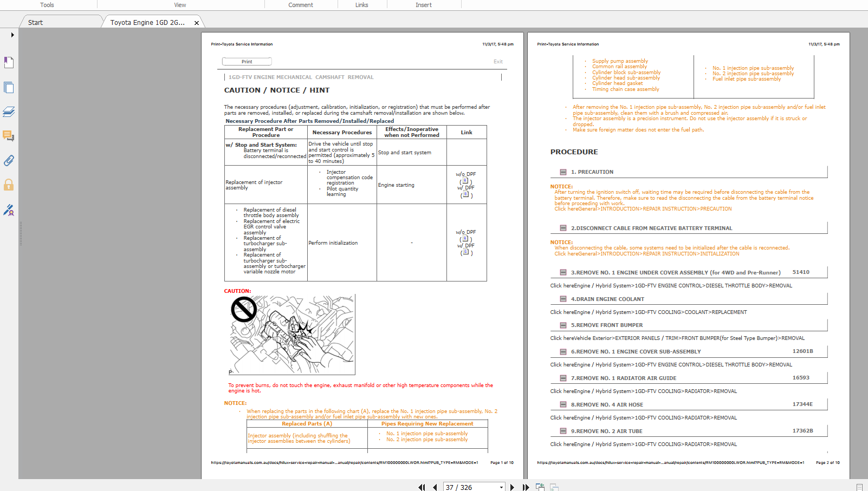This screenshot has width=868, height=491.
Task: Click the Previous View icon
Action: pyautogui.click(x=540, y=487)
